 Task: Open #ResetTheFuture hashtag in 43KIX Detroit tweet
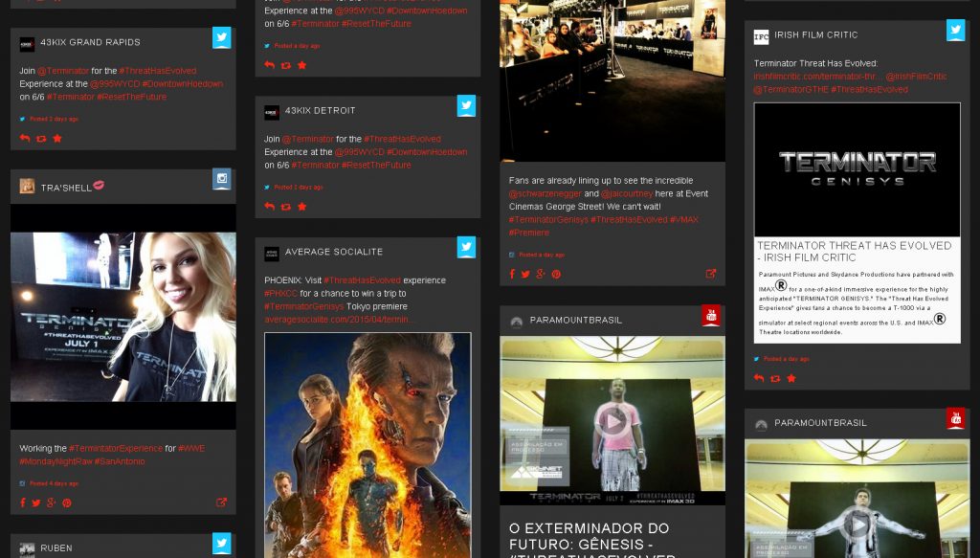(x=376, y=165)
